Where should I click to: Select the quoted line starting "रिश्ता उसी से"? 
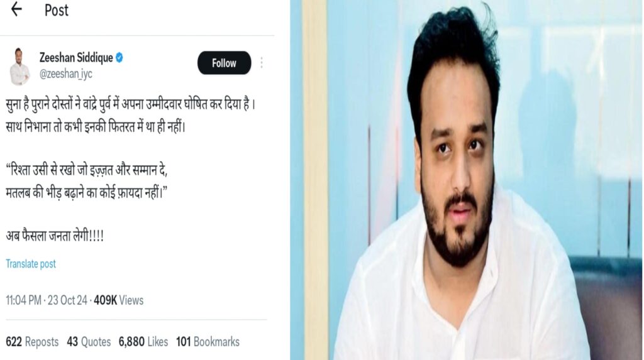tap(87, 170)
